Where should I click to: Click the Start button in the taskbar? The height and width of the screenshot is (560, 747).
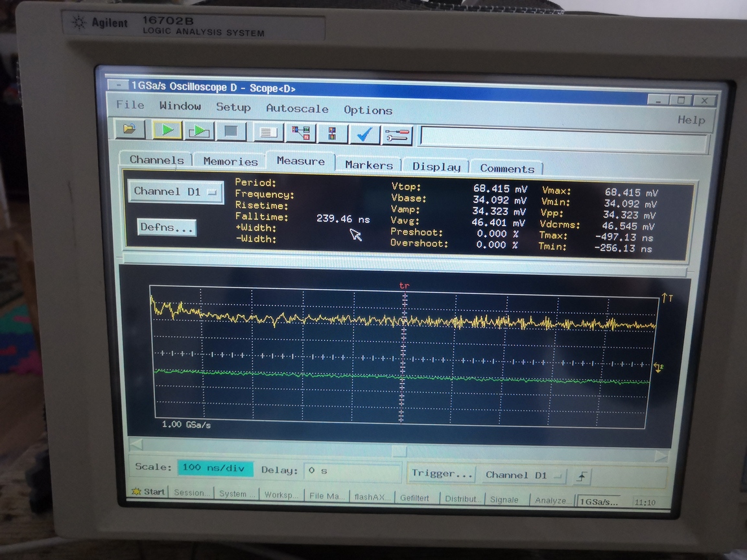click(148, 491)
